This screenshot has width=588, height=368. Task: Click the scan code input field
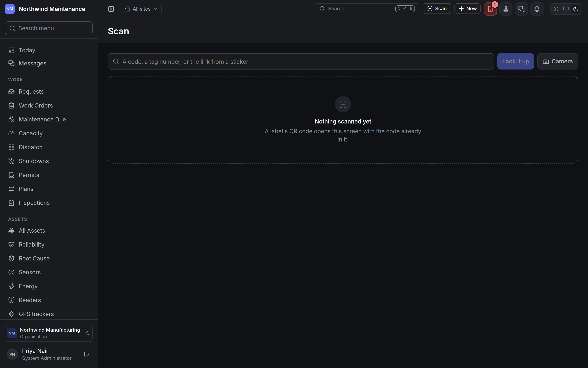301,61
